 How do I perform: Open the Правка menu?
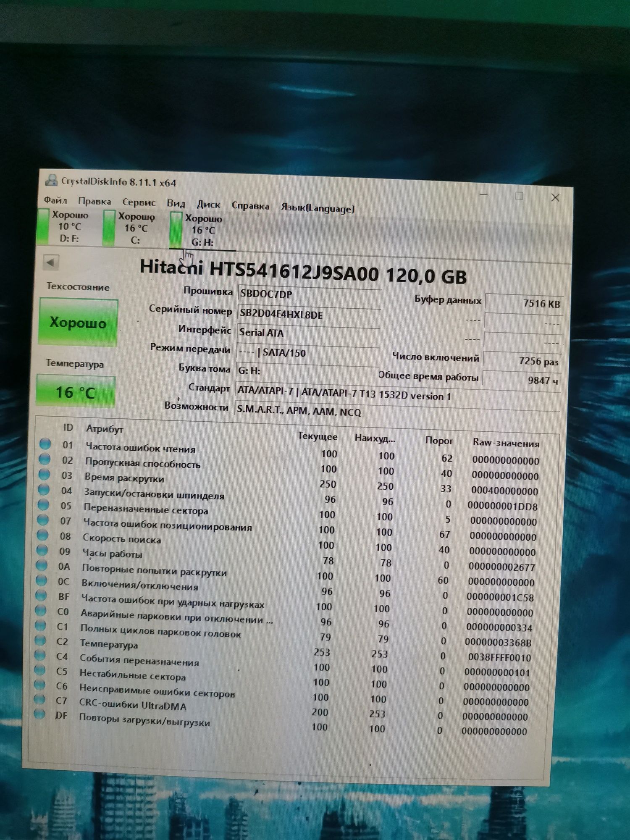(x=94, y=201)
